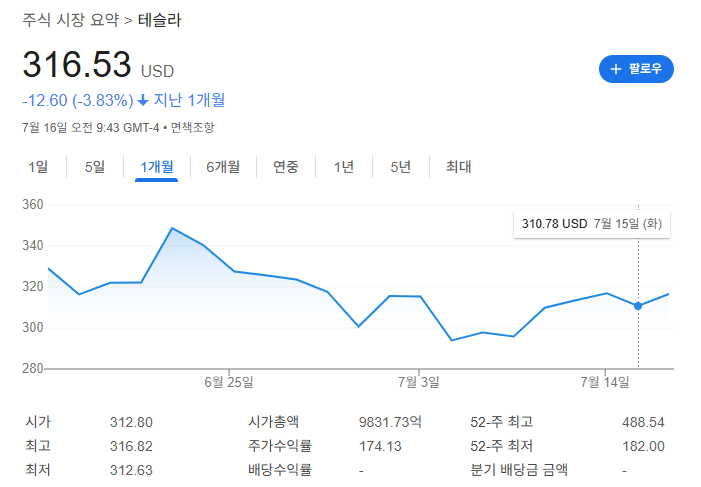Open the 면책조항 disclaimer link
Screen dimensions: 701x487
[x=193, y=127]
